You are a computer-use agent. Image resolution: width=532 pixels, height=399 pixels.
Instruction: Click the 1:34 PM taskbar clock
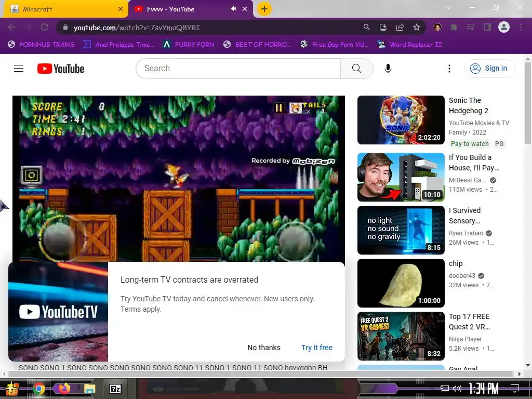click(x=484, y=389)
